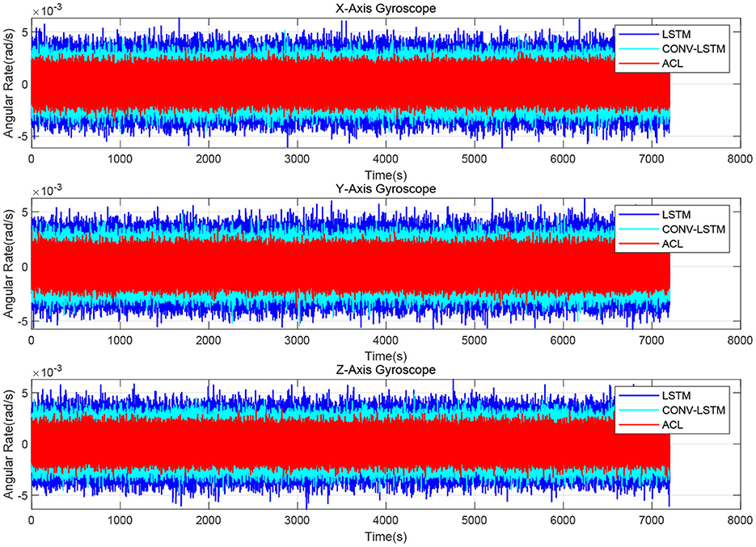
Task: Click the ×10^-3 exponent of X-Axis plot
Action: pyautogui.click(x=47, y=11)
